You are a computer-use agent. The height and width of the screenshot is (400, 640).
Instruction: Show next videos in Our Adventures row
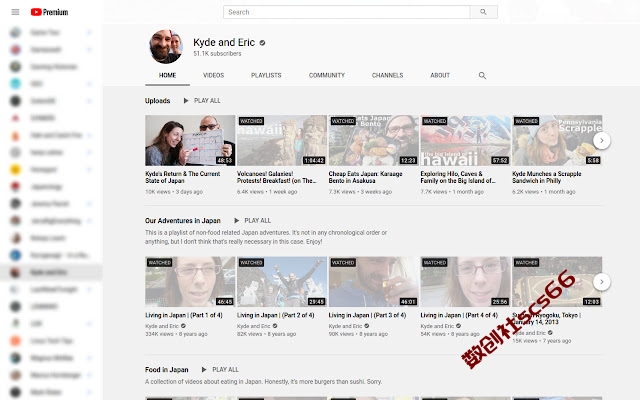[x=601, y=282]
